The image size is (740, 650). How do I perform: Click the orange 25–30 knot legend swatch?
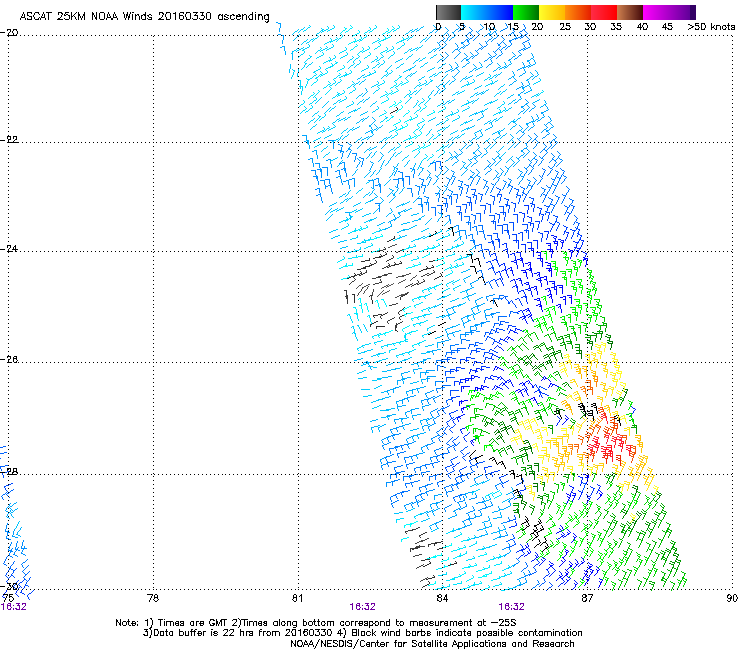pyautogui.click(x=578, y=12)
